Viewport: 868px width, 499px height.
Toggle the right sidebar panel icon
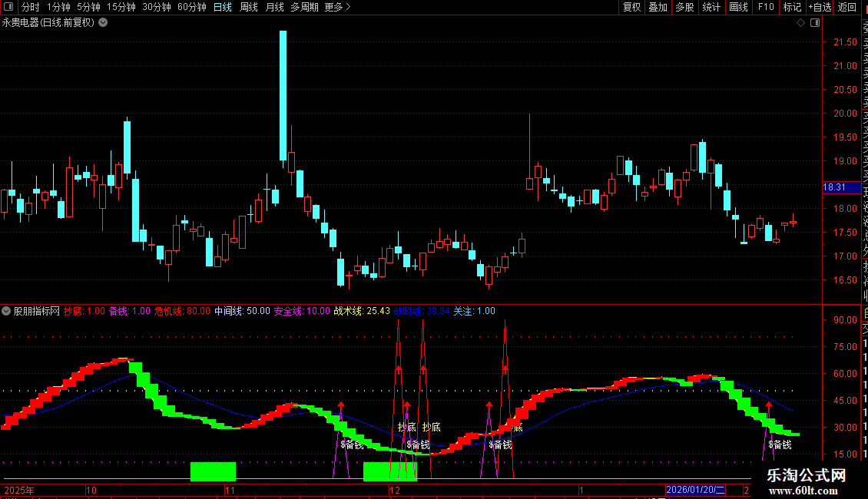pos(815,23)
